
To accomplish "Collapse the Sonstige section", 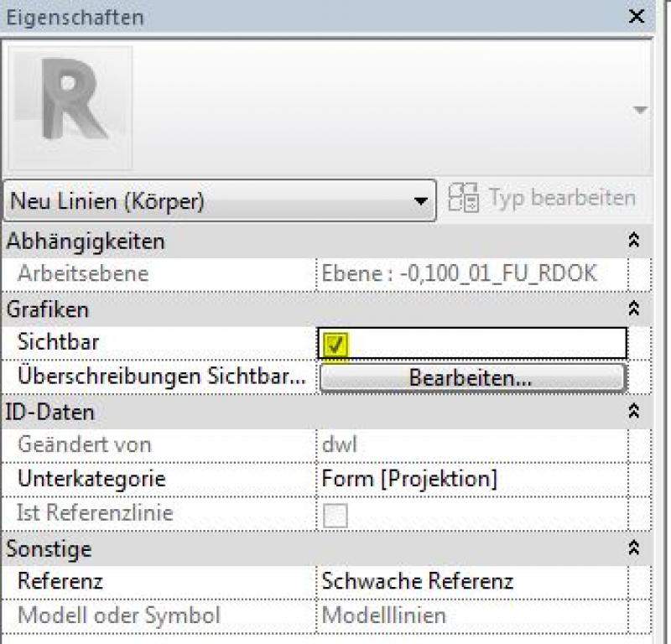I will point(635,548).
